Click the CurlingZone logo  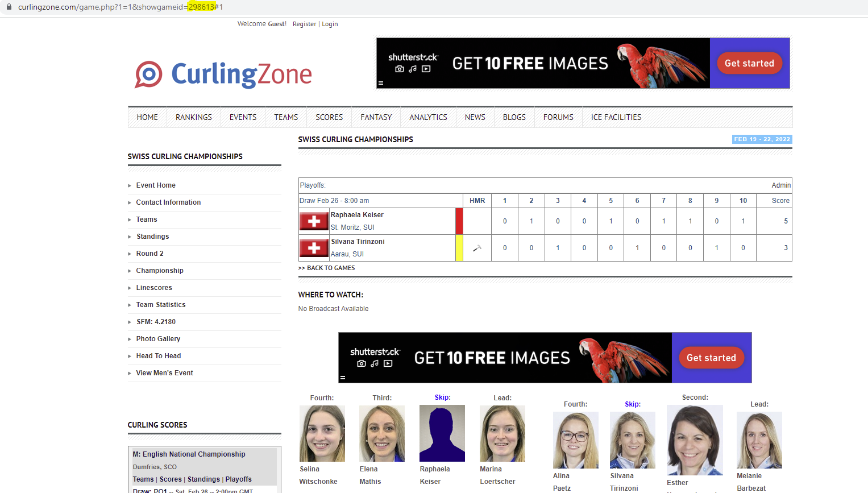coord(223,74)
